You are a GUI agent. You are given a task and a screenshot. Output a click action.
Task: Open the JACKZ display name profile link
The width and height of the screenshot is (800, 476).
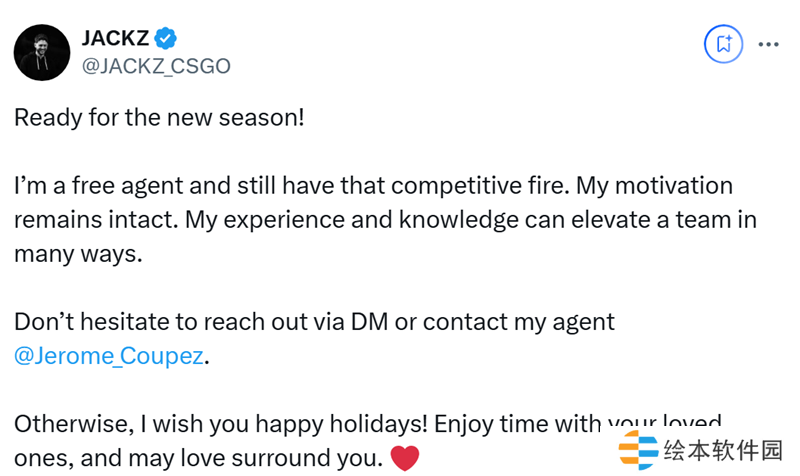(115, 38)
